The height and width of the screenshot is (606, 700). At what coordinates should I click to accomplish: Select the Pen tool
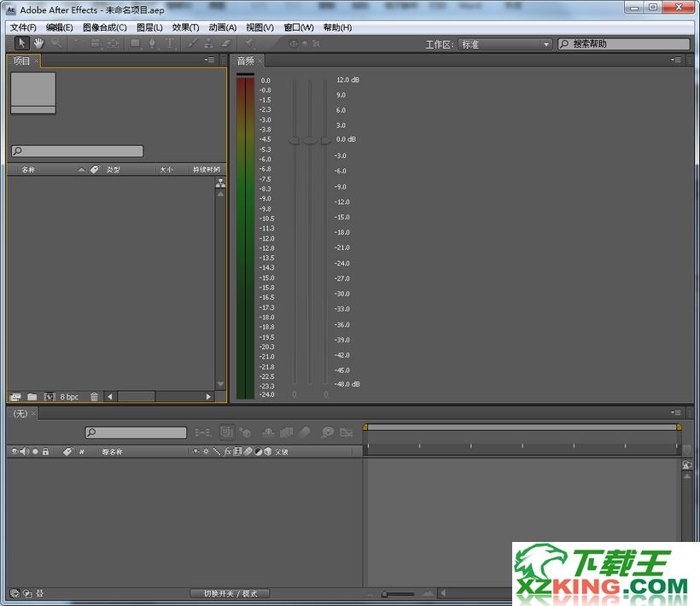(152, 44)
